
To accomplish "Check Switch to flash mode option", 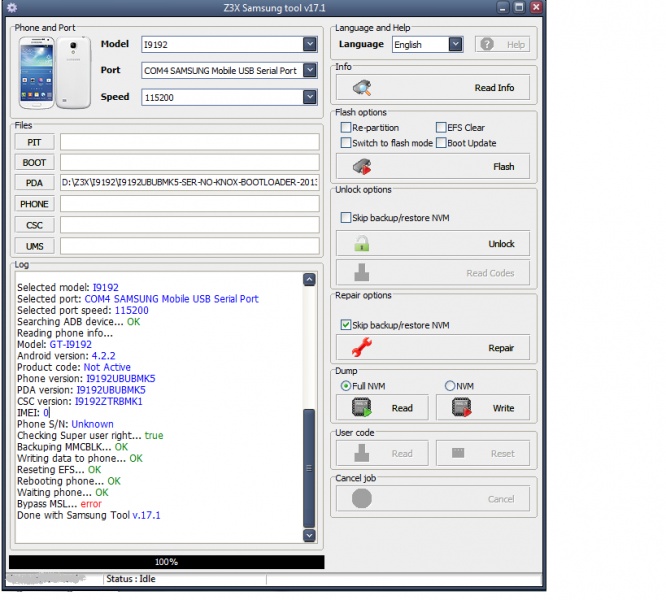I will click(346, 143).
